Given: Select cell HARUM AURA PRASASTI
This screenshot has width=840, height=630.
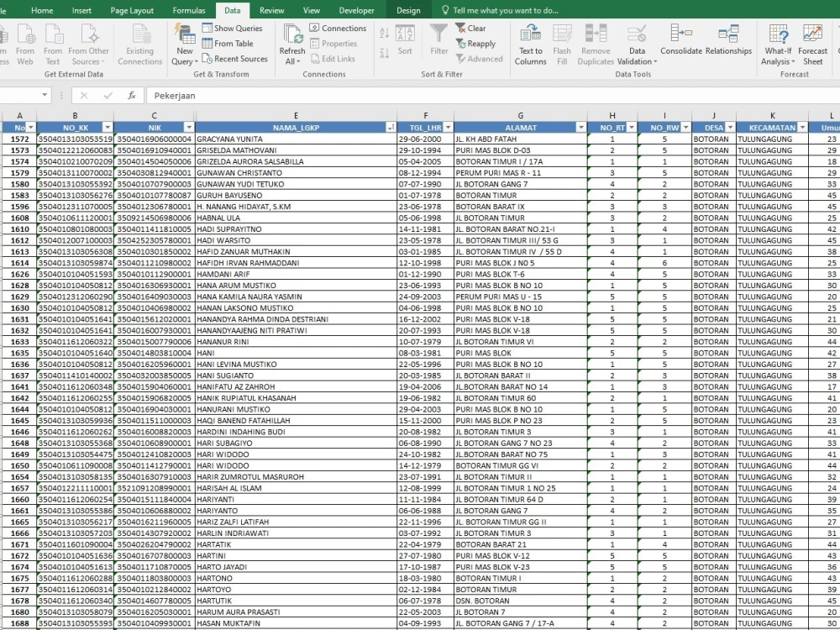Looking at the screenshot, I should pos(297,612).
